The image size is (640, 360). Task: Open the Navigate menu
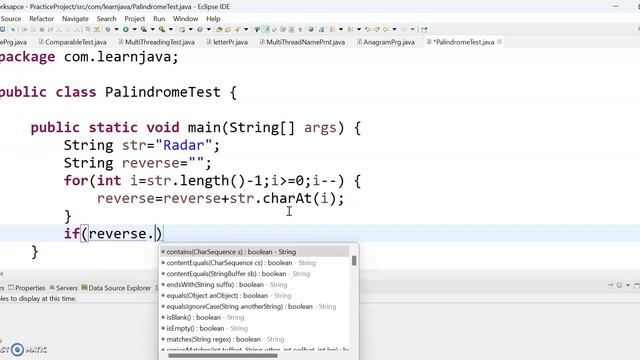(x=75, y=19)
